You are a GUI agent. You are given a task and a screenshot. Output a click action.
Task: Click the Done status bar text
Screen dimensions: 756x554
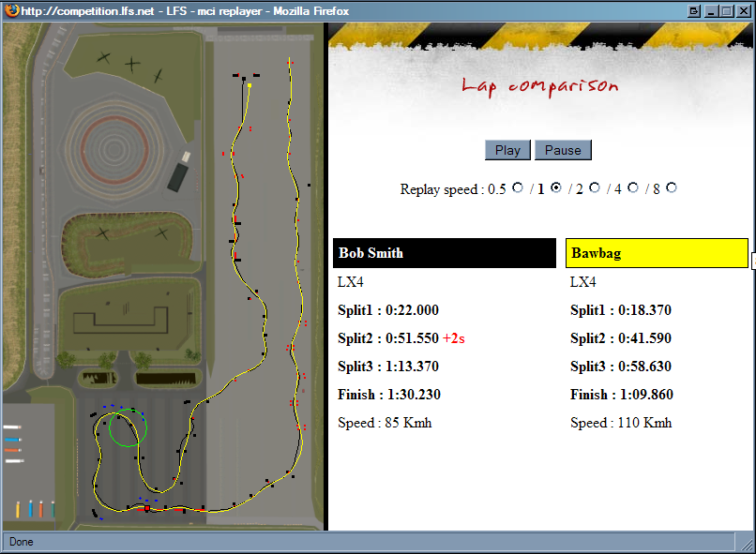point(22,542)
